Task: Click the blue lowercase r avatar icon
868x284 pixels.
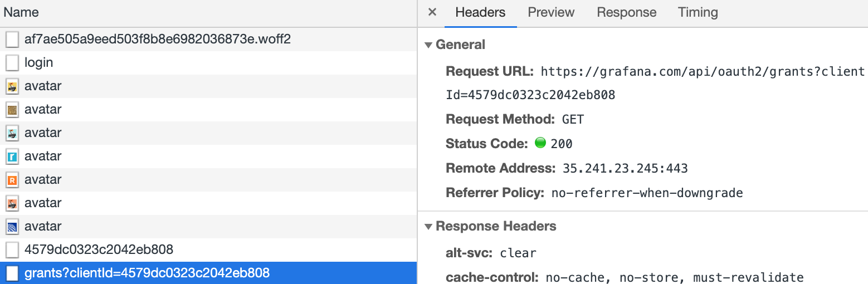Action: pyautogui.click(x=12, y=156)
